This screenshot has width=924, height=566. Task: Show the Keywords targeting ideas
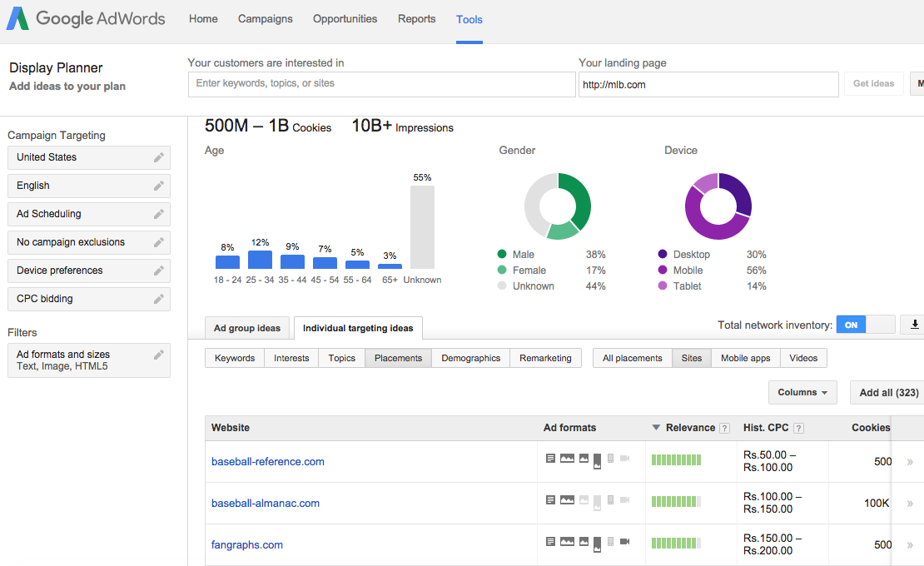(235, 358)
